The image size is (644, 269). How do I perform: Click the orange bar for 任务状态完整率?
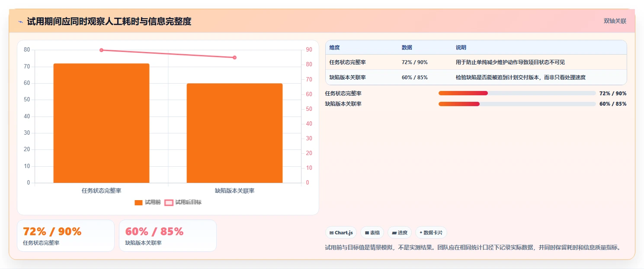point(101,123)
